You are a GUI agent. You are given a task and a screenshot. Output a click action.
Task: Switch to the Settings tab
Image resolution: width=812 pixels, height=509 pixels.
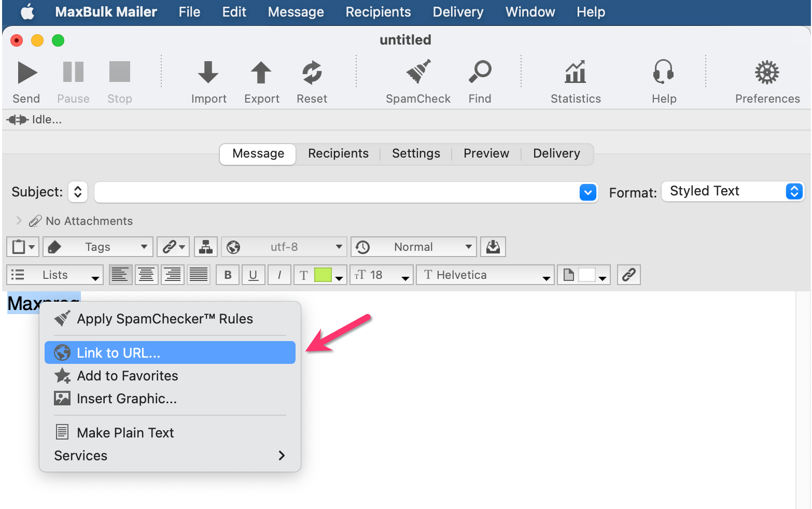pos(416,154)
